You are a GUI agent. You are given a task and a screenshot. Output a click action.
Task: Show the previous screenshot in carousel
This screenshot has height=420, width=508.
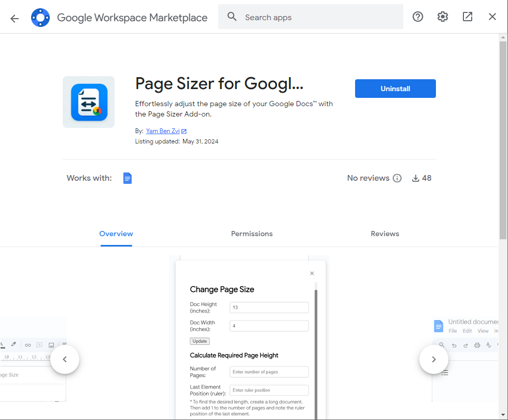pos(65,359)
